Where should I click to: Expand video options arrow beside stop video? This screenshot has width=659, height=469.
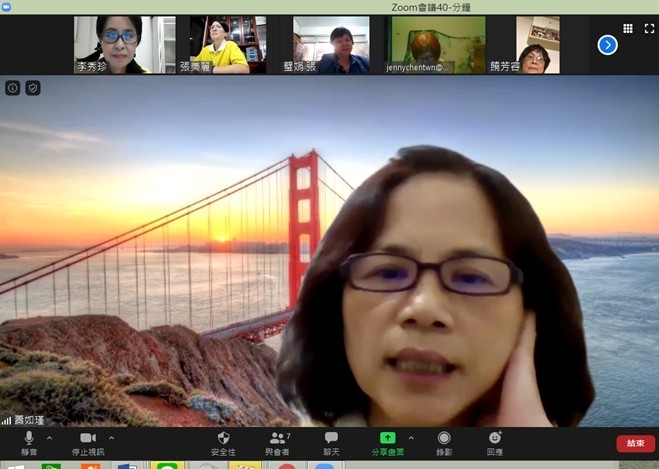coord(111,437)
